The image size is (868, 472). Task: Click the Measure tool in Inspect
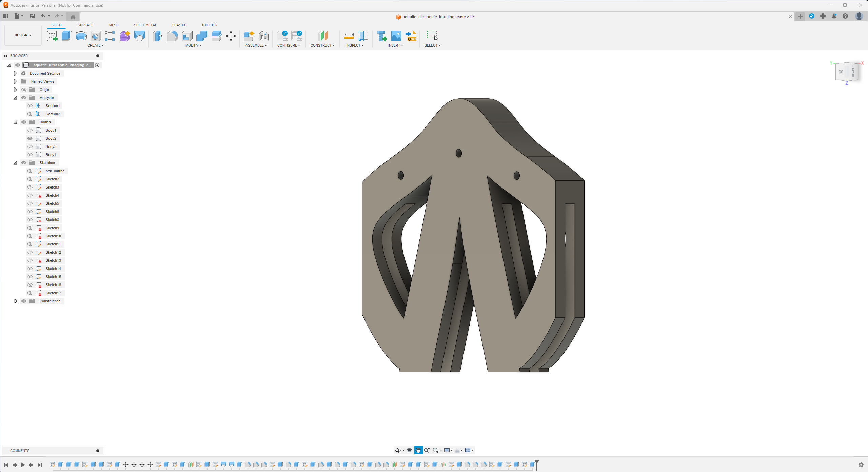[348, 36]
